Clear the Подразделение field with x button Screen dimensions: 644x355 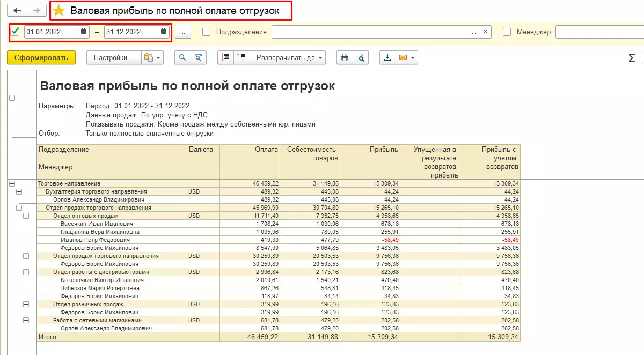click(485, 32)
